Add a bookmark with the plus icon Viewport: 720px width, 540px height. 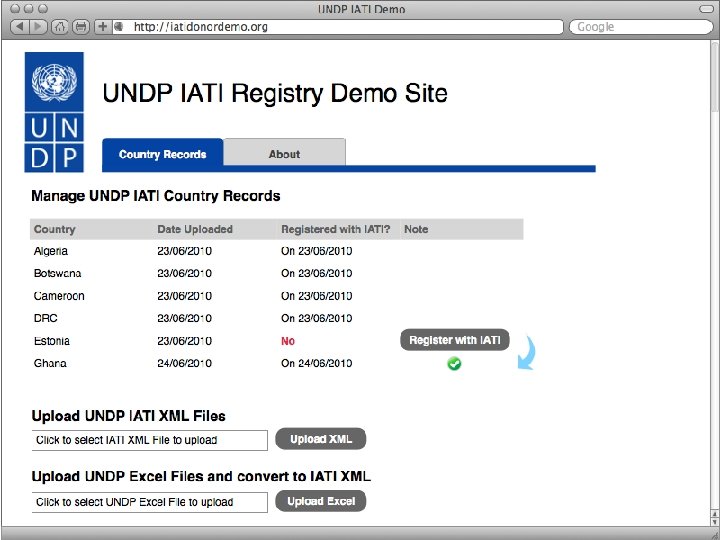pos(102,27)
